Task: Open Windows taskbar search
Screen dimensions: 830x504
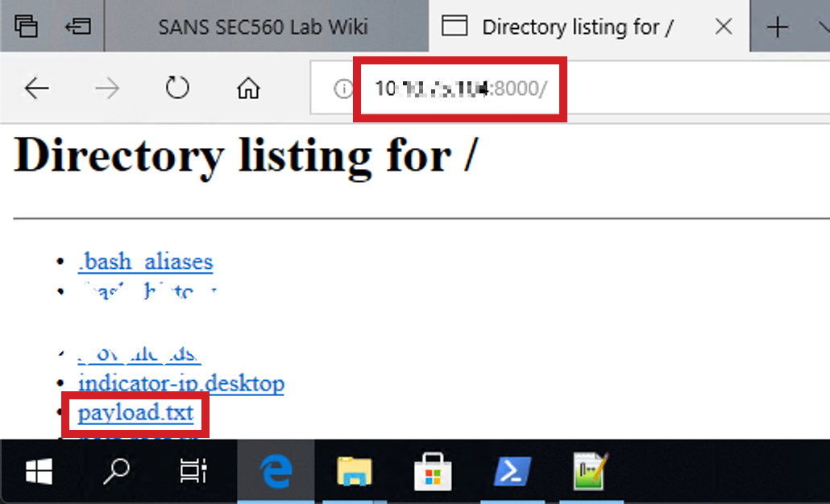Action: coord(117,472)
